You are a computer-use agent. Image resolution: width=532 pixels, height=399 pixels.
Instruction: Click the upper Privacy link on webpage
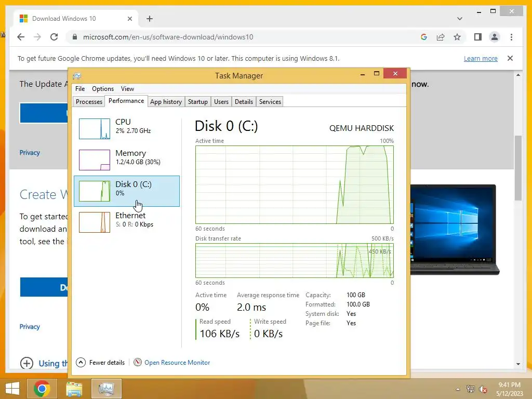[x=30, y=153]
